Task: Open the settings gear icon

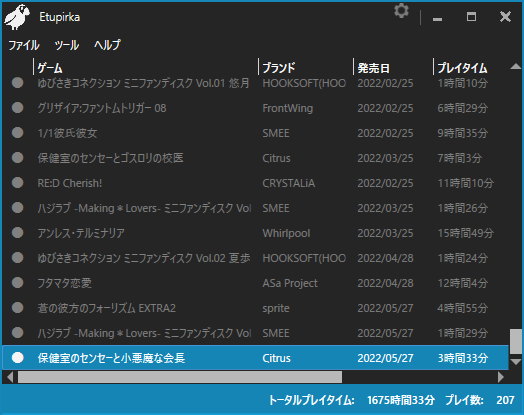Action: (401, 11)
